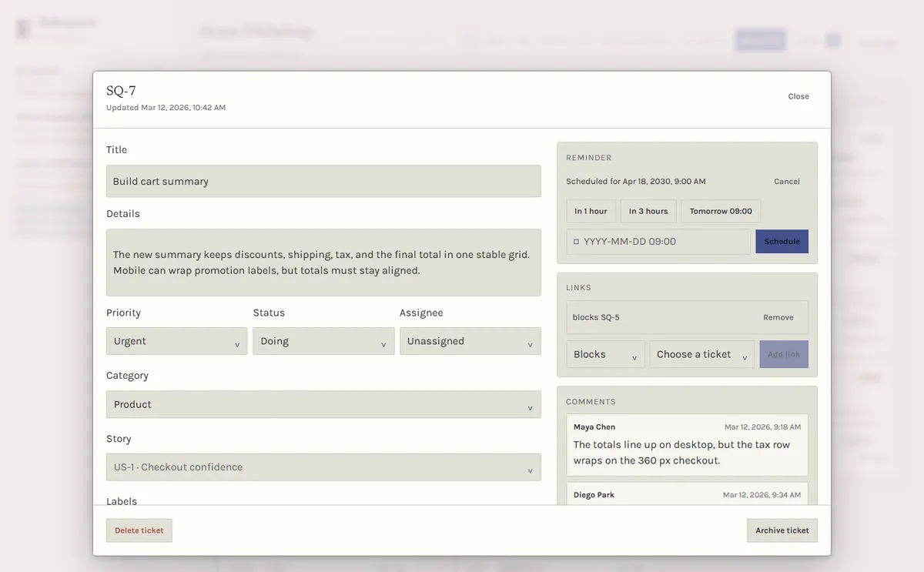The image size is (924, 572).
Task: Close the SQ-7 ticket dialog
Action: (x=798, y=96)
